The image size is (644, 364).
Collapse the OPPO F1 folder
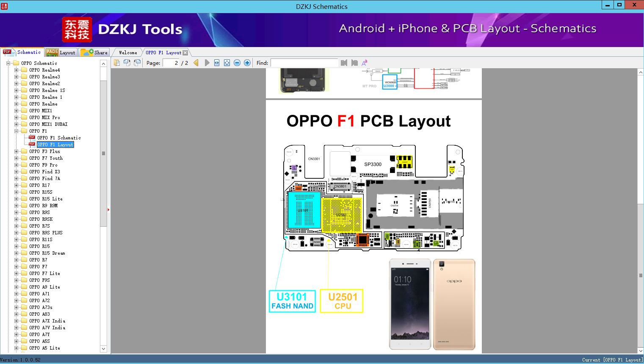coord(16,131)
